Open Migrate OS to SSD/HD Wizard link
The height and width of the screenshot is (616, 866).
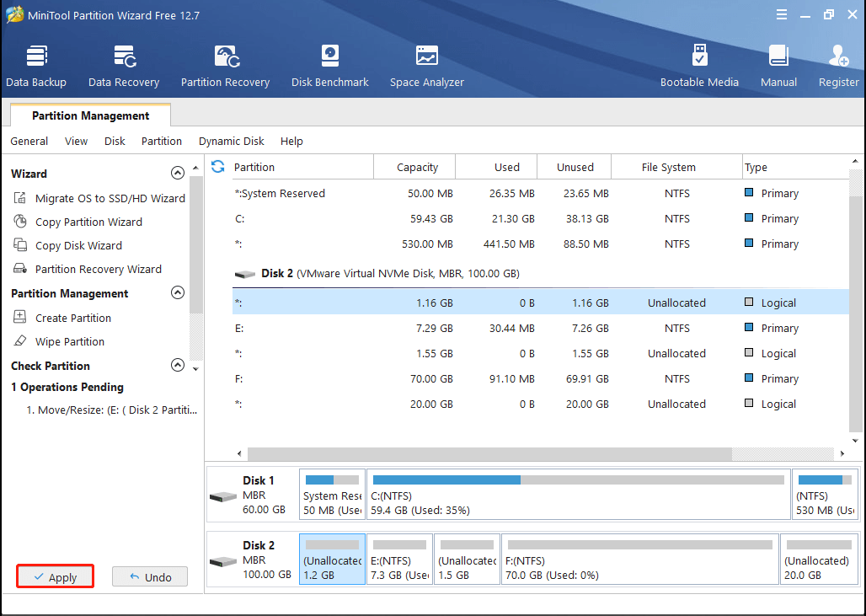click(110, 198)
